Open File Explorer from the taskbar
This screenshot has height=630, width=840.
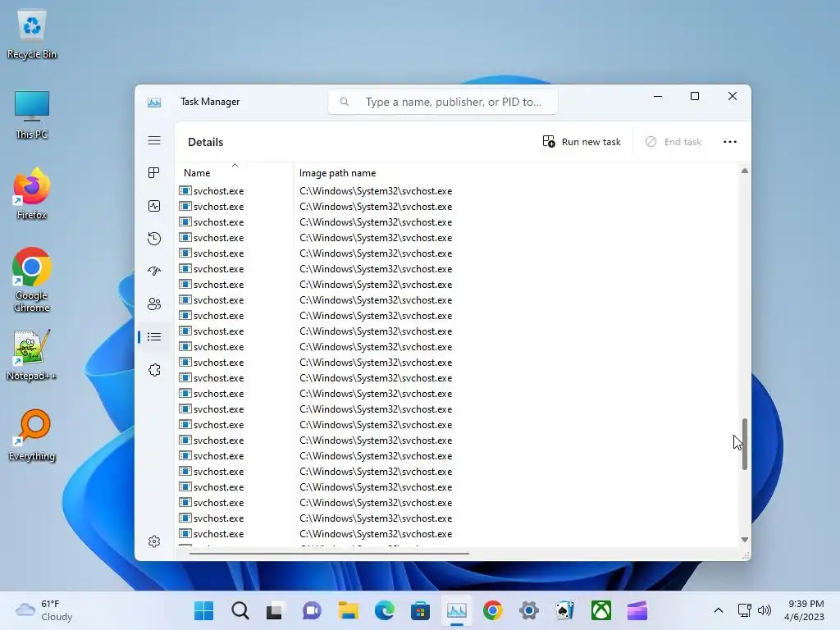348,610
